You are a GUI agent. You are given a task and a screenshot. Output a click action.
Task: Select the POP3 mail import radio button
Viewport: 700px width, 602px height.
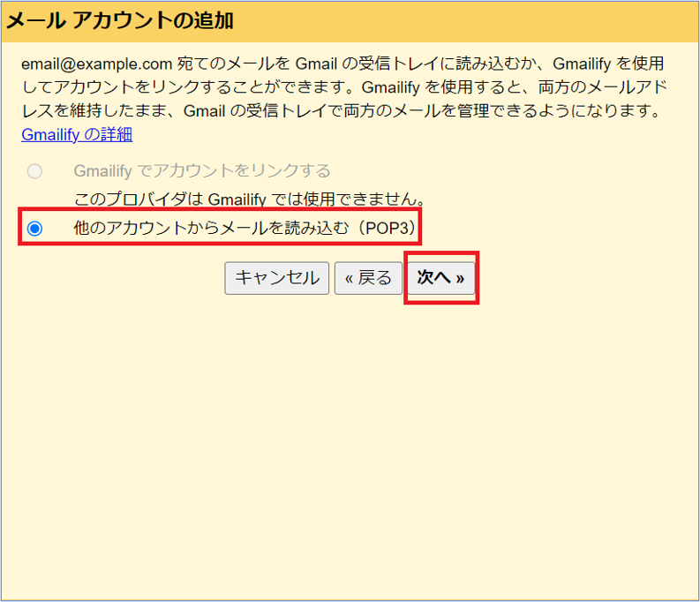(34, 229)
